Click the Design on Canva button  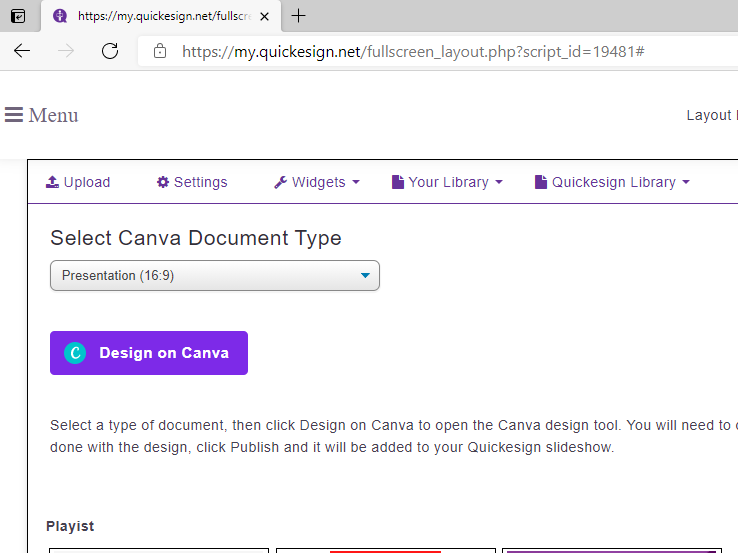pos(149,353)
